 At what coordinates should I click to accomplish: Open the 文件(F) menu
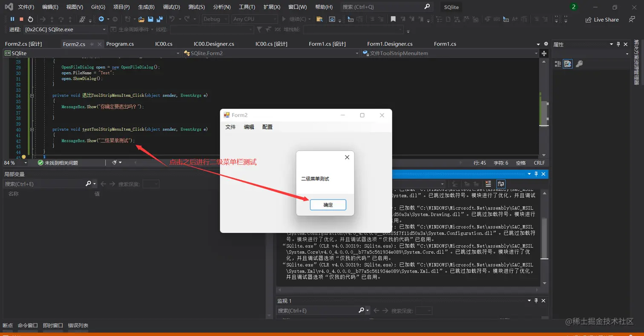(26, 7)
